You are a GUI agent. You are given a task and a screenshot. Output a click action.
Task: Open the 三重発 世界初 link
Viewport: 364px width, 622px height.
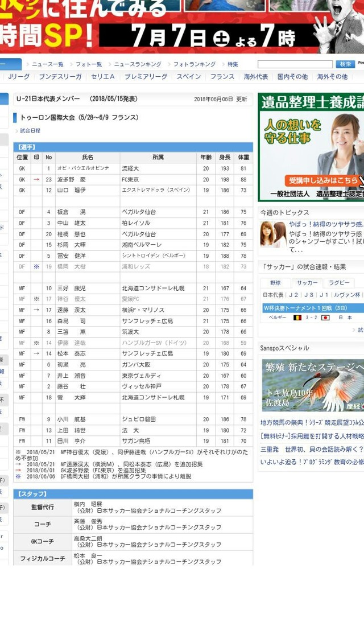coord(312,449)
